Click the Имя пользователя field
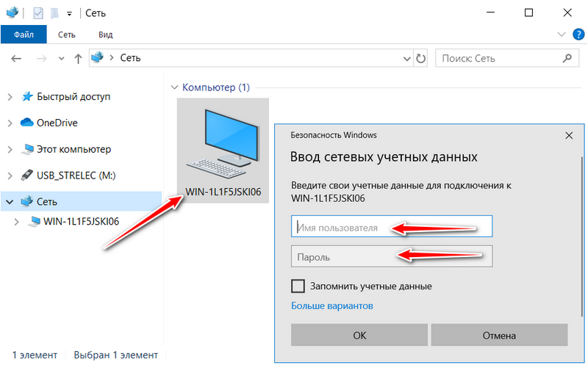 [392, 226]
